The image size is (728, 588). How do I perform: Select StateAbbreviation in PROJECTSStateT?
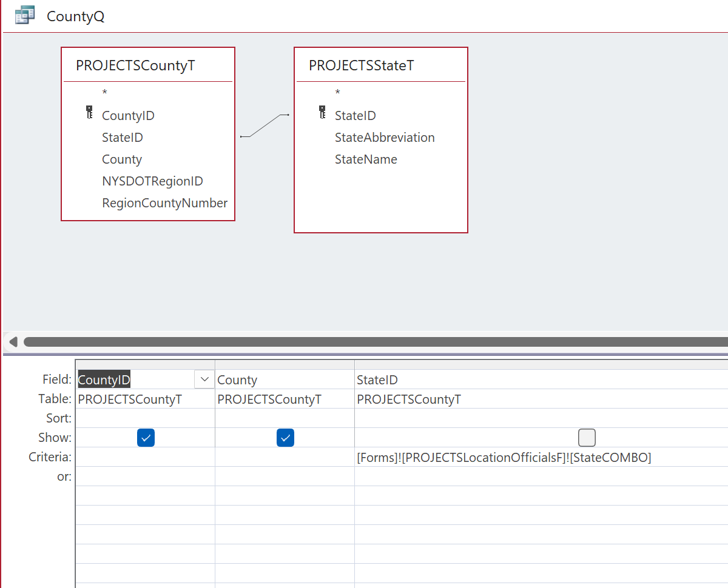click(x=385, y=137)
